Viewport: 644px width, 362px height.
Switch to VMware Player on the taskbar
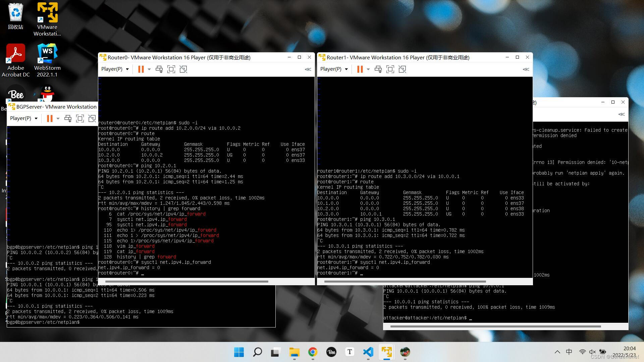(386, 352)
